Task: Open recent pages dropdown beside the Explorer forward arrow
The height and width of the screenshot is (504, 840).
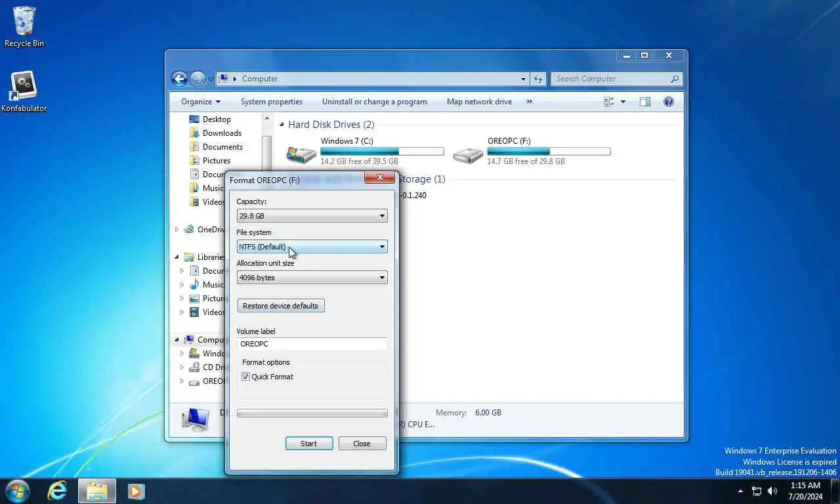Action: click(x=211, y=79)
